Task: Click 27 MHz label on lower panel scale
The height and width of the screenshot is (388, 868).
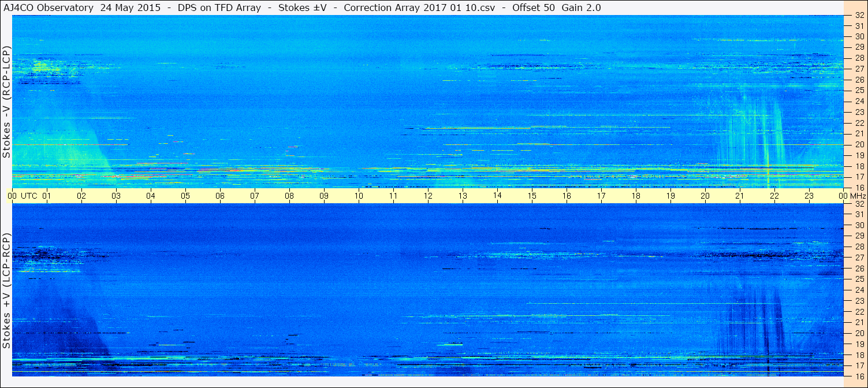Action: [x=859, y=258]
